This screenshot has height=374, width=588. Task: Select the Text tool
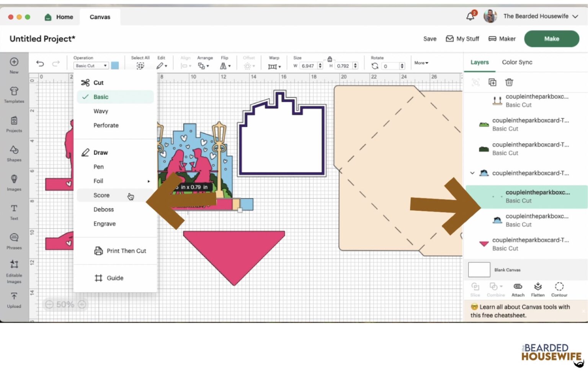[x=14, y=212]
